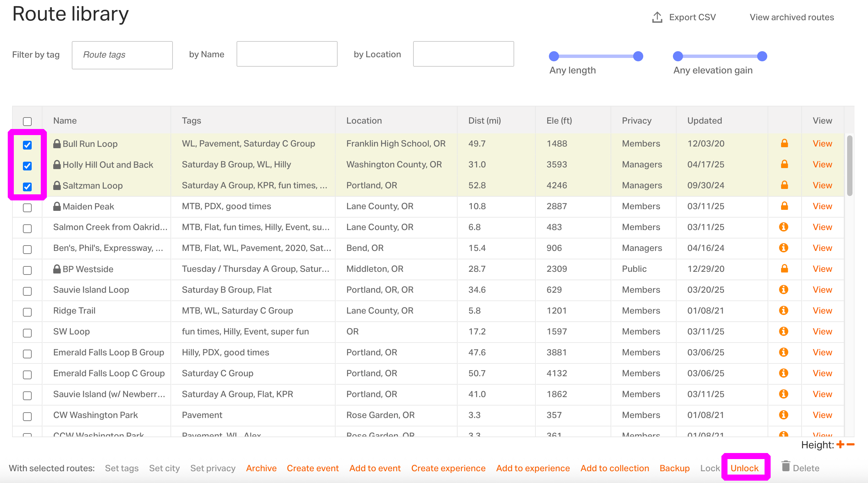Click Archive for selected routes
Screen dimensions: 868x483
click(261, 468)
